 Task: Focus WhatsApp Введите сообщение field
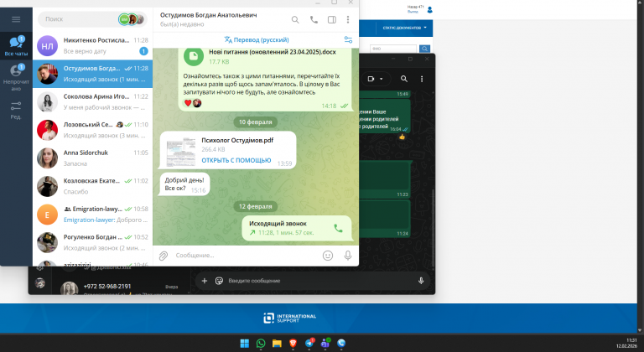point(320,281)
